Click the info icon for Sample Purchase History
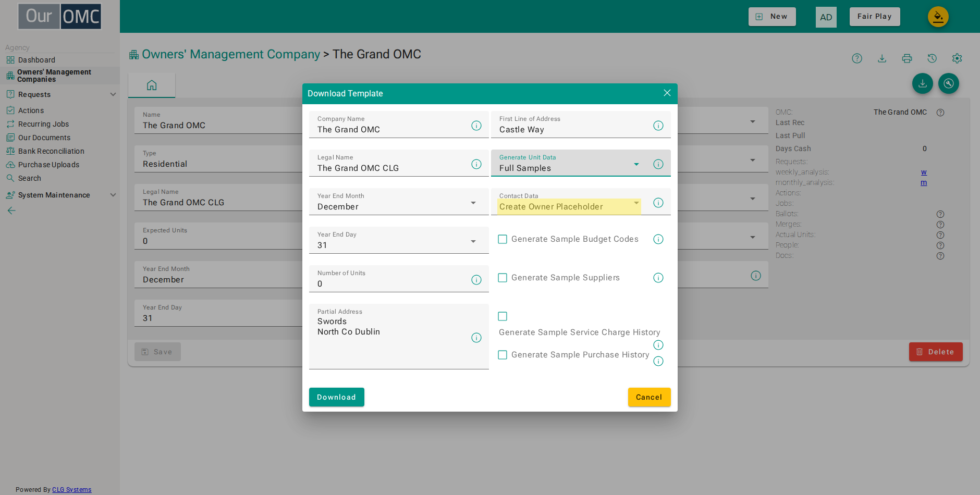The height and width of the screenshot is (495, 980). click(658, 361)
